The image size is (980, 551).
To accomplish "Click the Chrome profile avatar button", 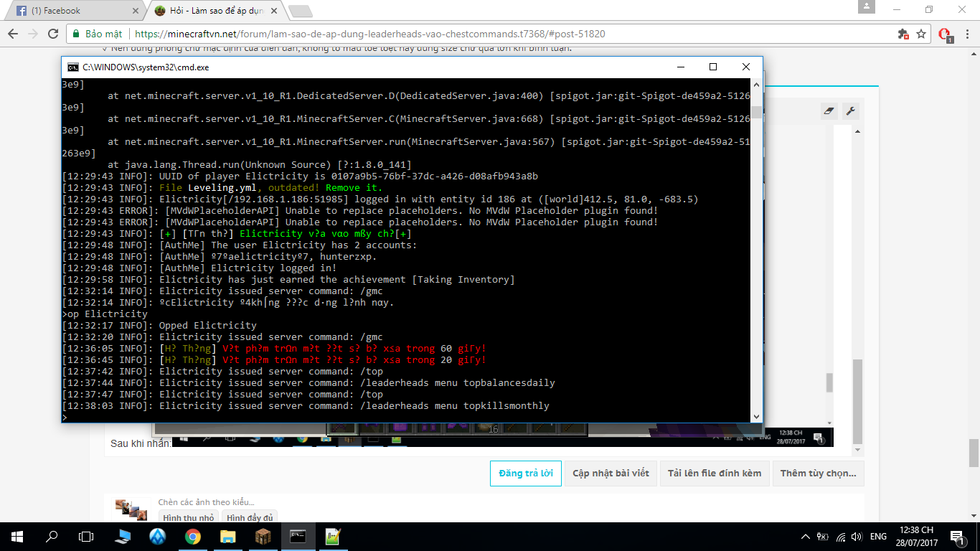I will (x=867, y=6).
